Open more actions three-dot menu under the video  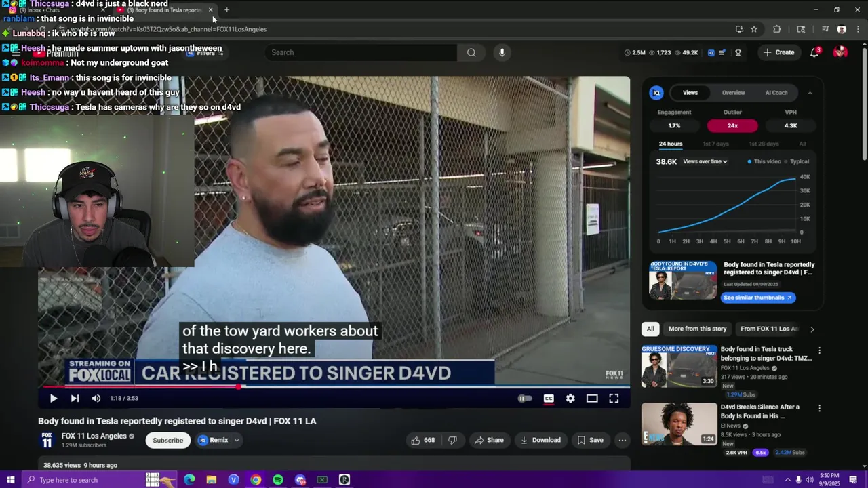(x=622, y=441)
